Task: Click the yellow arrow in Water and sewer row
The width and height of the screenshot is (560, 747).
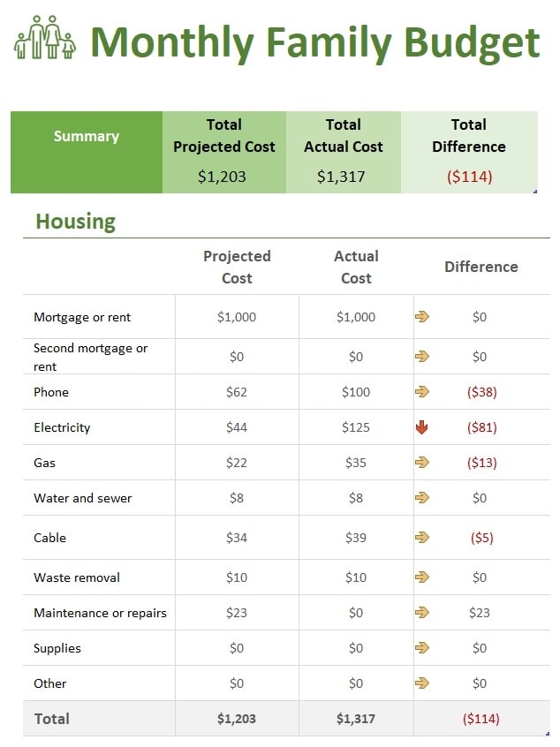Action: (x=421, y=498)
